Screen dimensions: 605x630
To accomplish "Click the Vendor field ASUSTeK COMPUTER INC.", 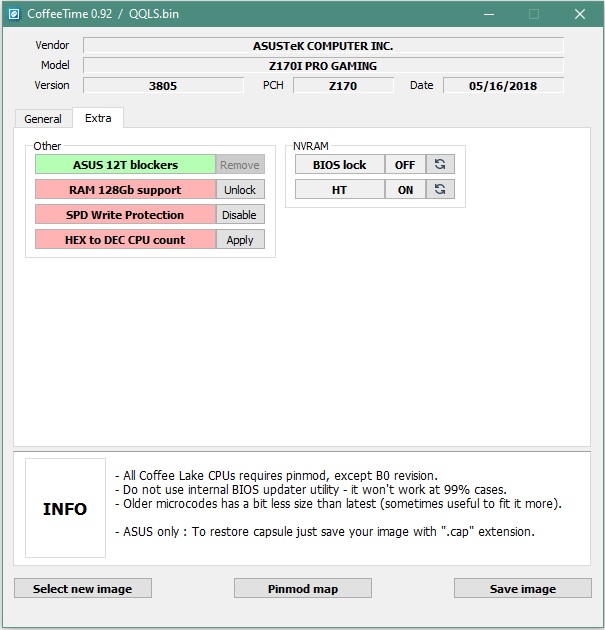I will click(x=323, y=46).
